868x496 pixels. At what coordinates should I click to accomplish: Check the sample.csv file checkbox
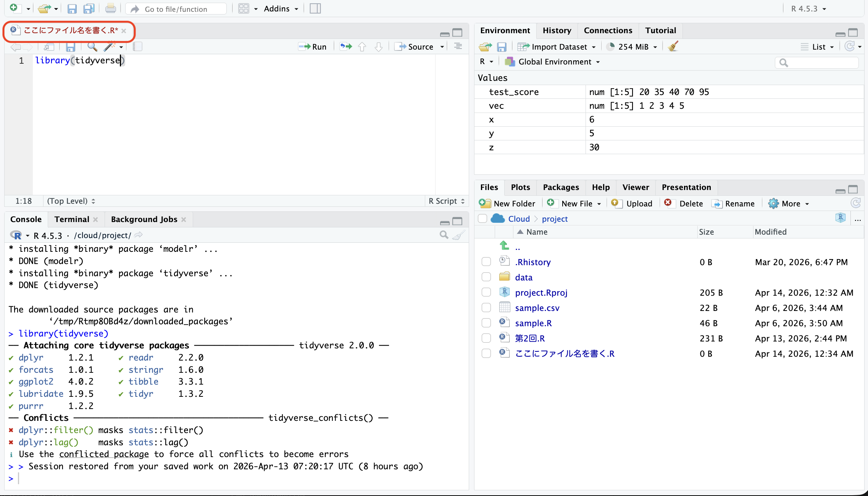coord(486,308)
